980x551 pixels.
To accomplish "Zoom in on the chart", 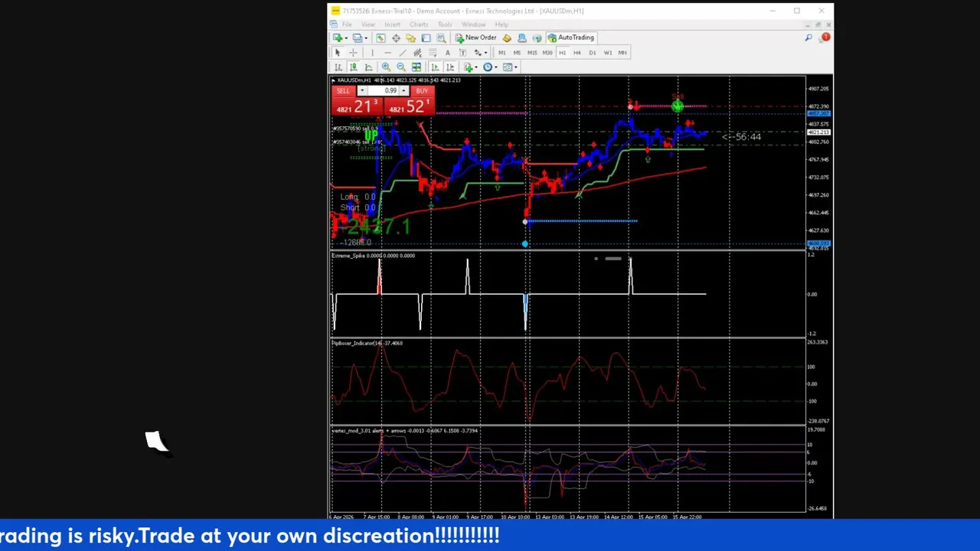I will click(386, 67).
